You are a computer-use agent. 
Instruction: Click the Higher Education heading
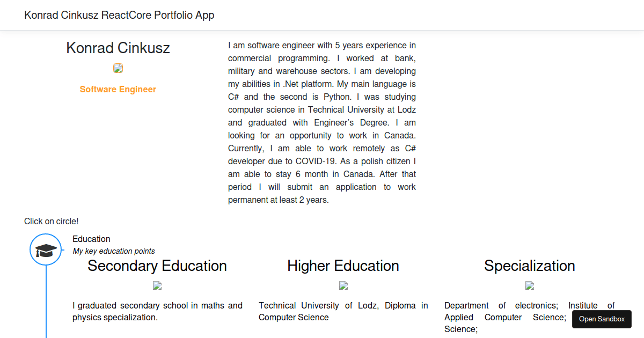(343, 266)
